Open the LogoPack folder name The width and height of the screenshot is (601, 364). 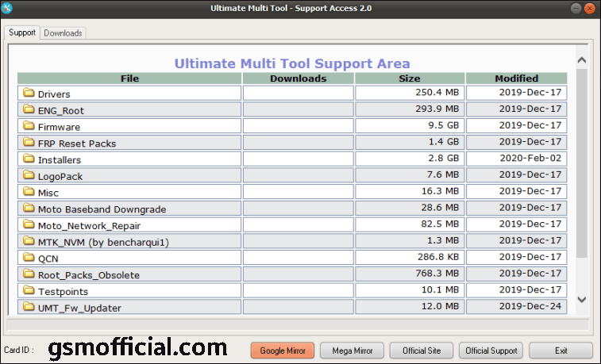(60, 177)
